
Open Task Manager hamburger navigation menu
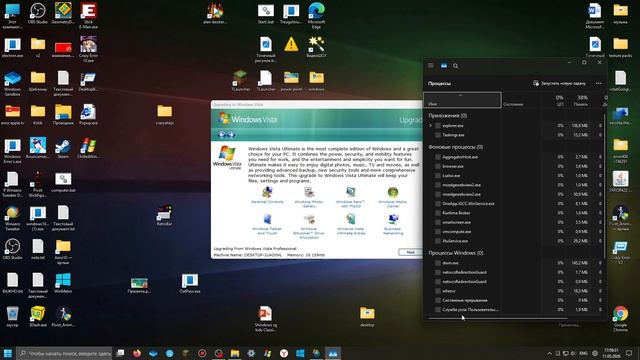(431, 65)
